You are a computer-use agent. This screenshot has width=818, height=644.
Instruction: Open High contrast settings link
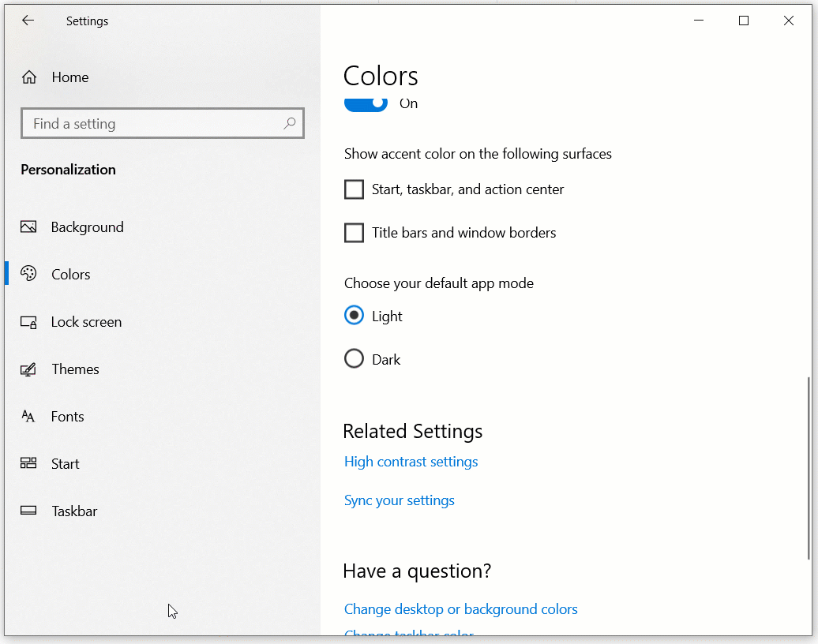411,462
